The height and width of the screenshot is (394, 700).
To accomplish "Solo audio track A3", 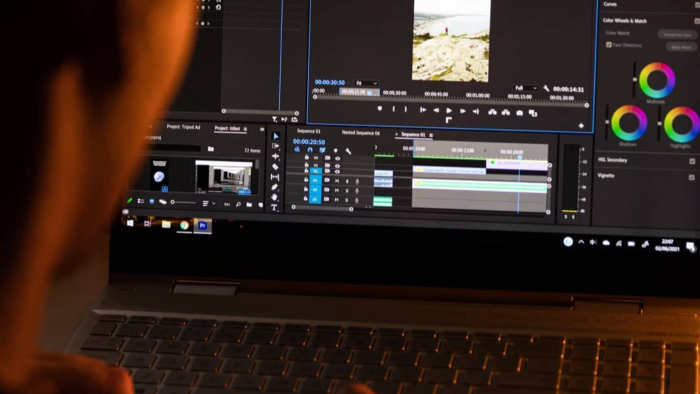I will coord(347,200).
